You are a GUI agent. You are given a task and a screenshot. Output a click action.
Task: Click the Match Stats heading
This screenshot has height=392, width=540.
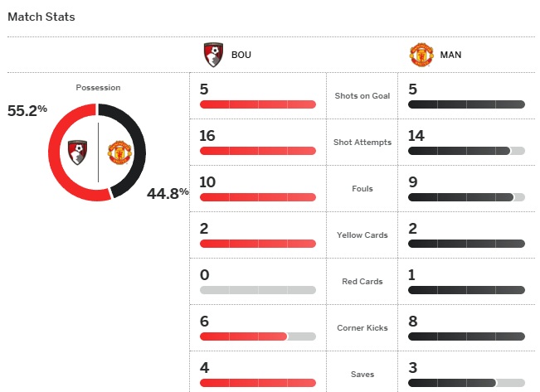click(x=41, y=17)
